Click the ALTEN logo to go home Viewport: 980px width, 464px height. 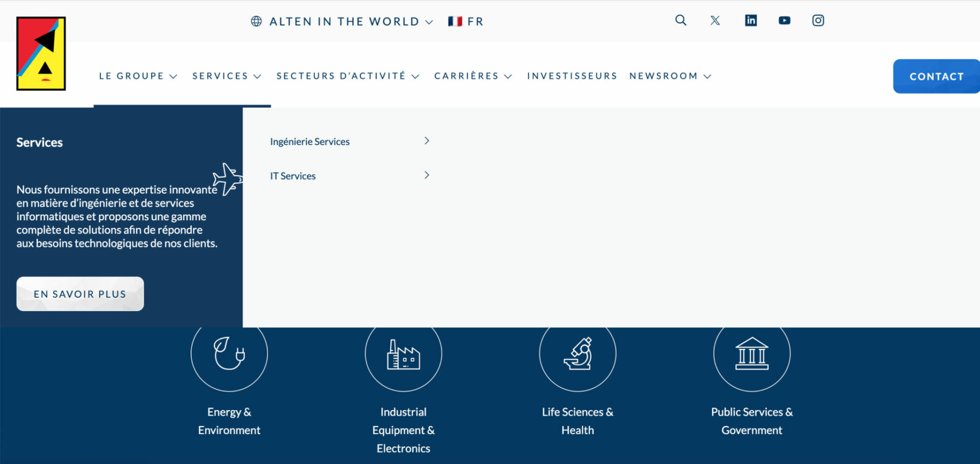tap(41, 54)
